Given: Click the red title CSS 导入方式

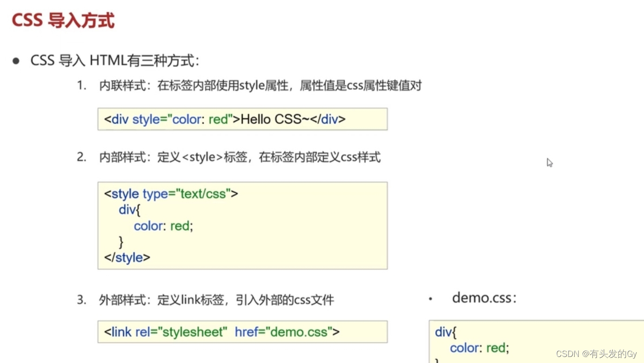Looking at the screenshot, I should click(63, 20).
